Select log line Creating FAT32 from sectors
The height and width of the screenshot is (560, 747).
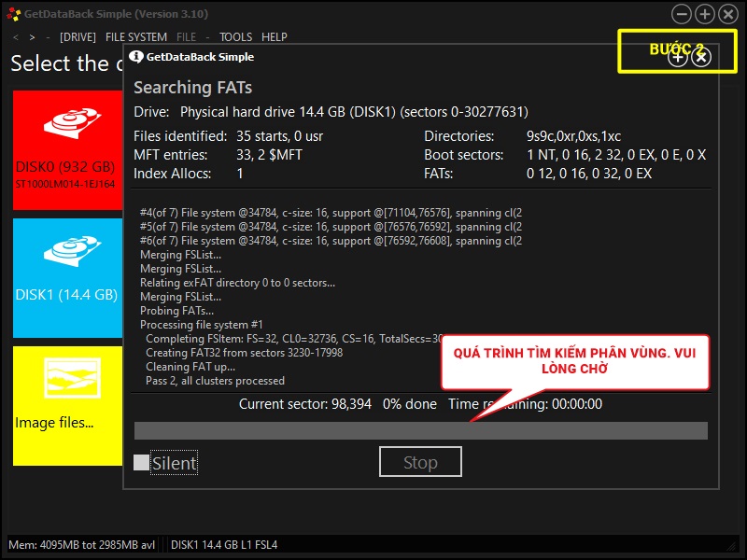coord(245,353)
